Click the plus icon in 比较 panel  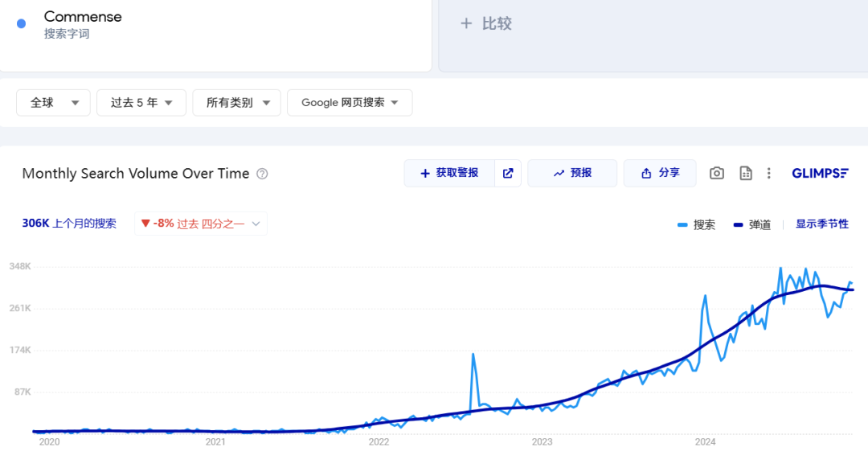pos(466,24)
